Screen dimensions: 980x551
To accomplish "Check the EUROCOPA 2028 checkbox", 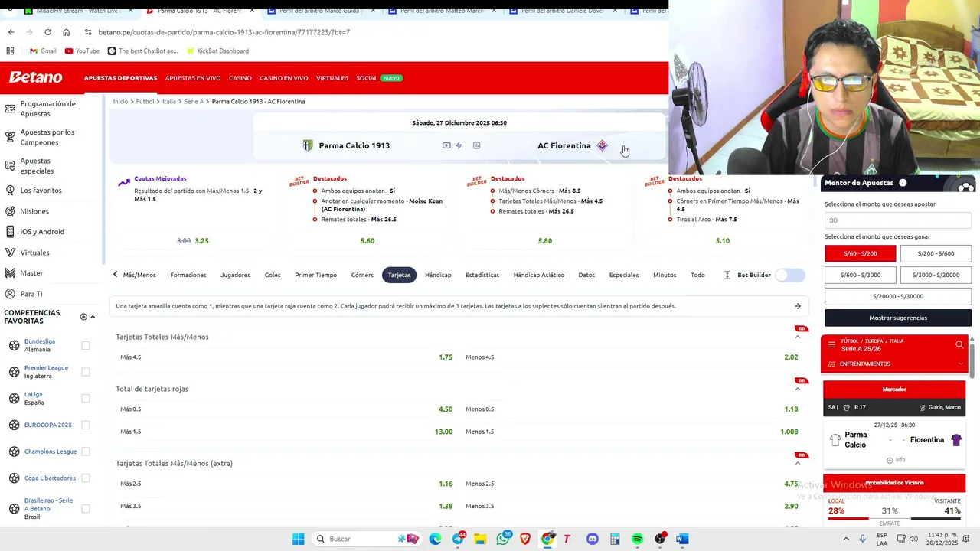I will coord(86,425).
